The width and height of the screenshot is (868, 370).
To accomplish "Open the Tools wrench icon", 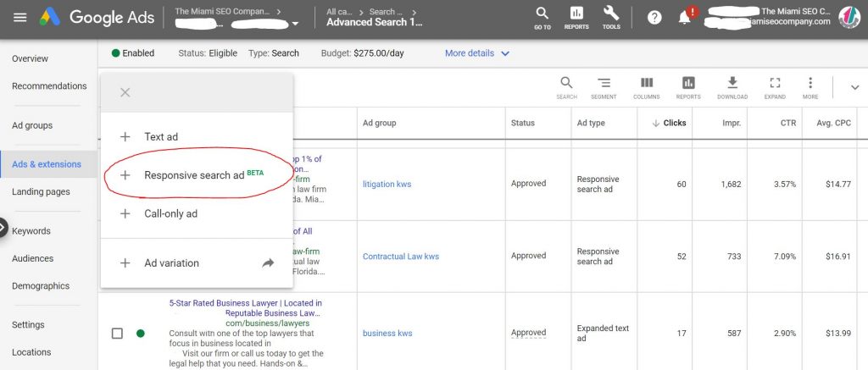I will point(611,17).
